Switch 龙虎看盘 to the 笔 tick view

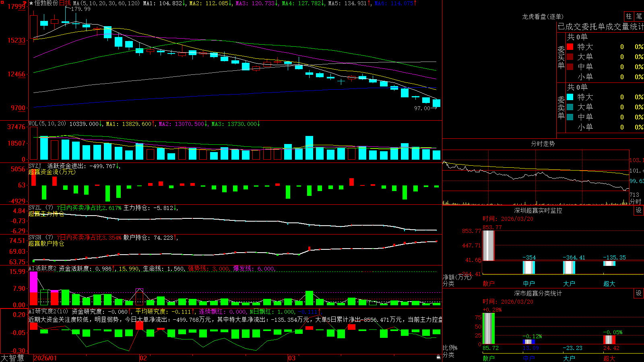pos(639,16)
